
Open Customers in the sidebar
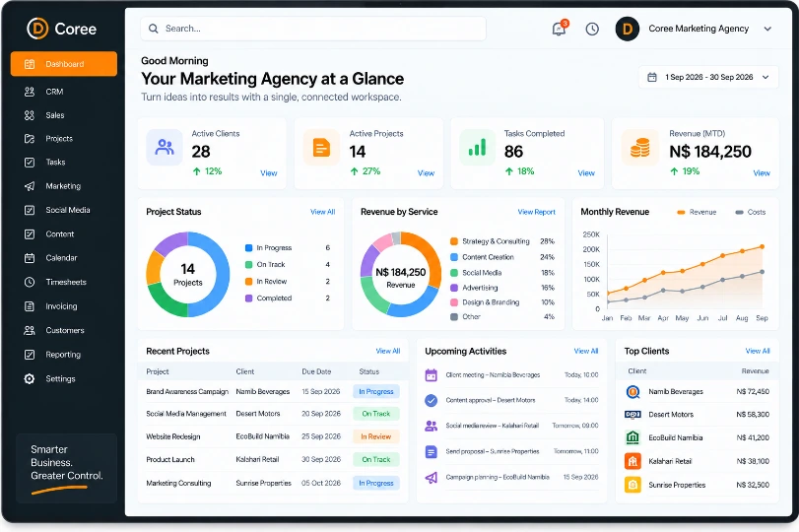pyautogui.click(x=64, y=331)
